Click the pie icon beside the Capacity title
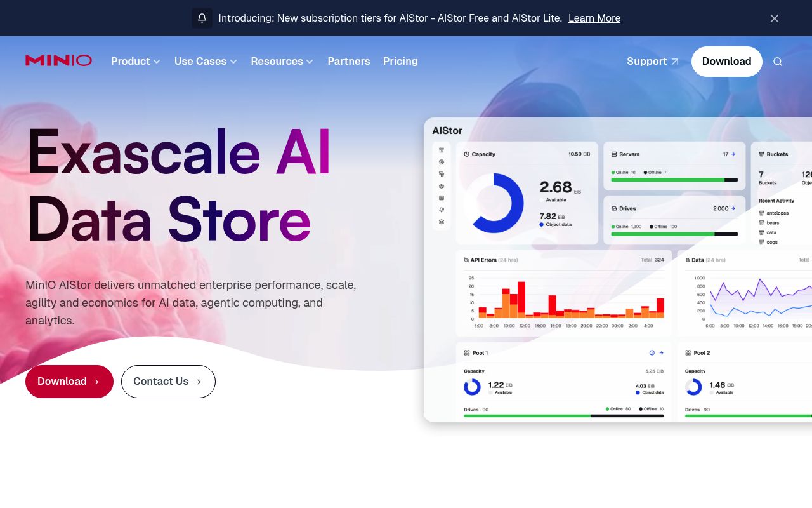The image size is (812, 508). coord(467,154)
